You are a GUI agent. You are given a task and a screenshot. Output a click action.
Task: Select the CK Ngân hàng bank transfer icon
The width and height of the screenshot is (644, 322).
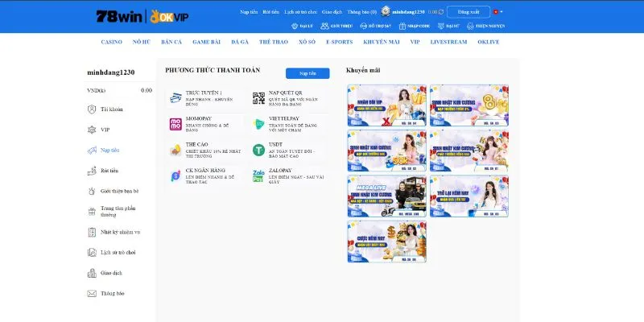(175, 175)
